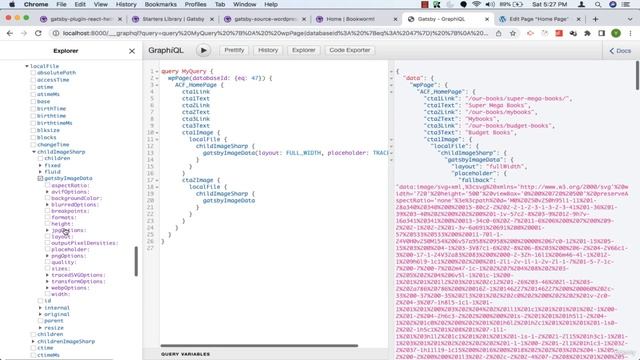Close the Explorer panel
Viewport: 640px width, 360px height.
[x=132, y=51]
